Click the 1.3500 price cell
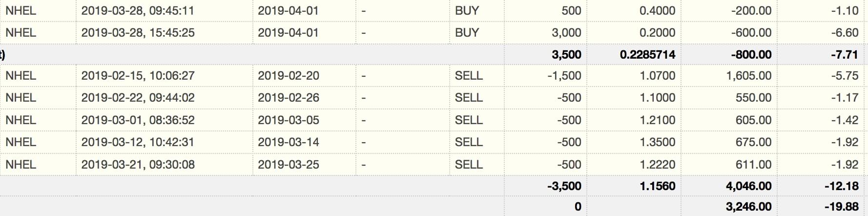This screenshot has height=216, width=868. pos(657,142)
